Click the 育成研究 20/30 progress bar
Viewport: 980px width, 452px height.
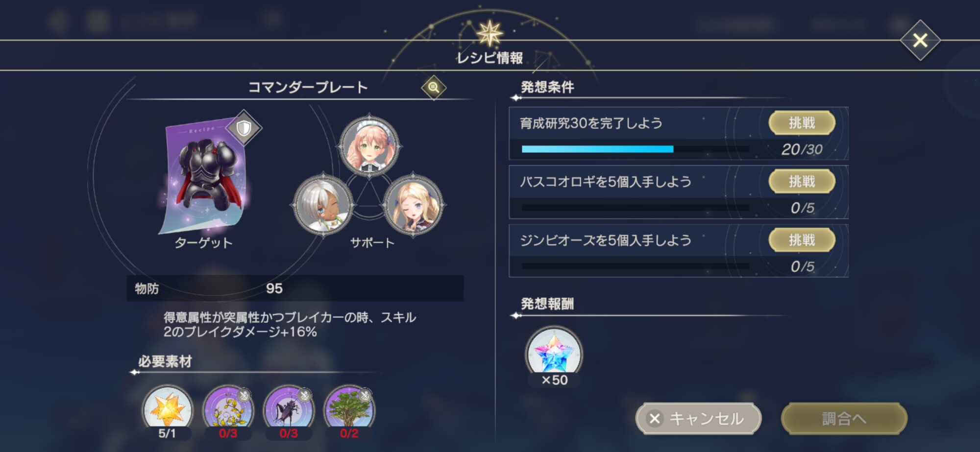tap(636, 149)
